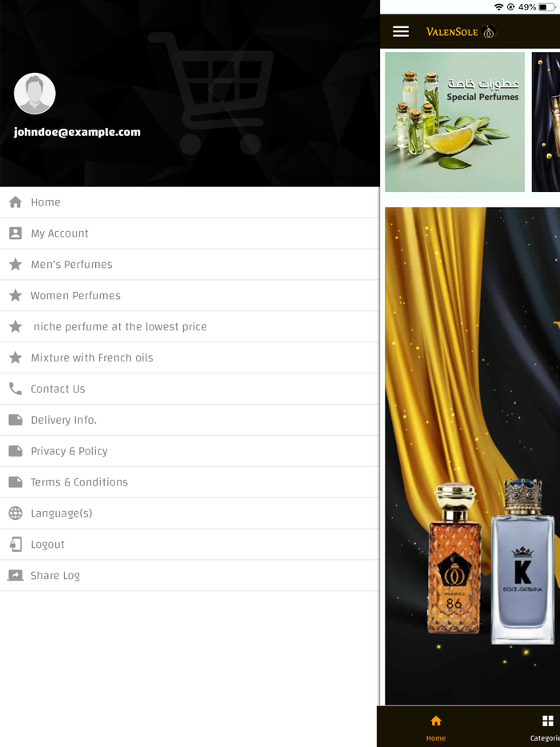Open Mixture with French oils

click(190, 358)
